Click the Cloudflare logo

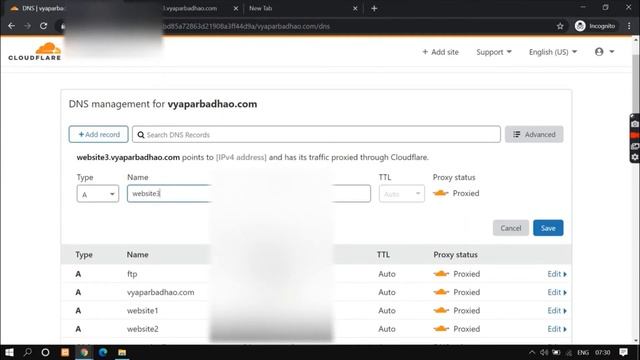pyautogui.click(x=35, y=51)
